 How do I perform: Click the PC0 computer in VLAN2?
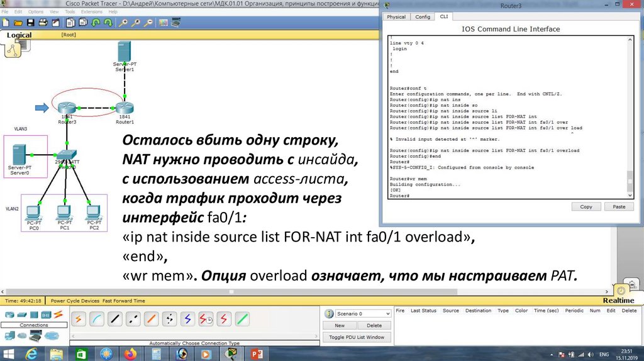coord(33,213)
